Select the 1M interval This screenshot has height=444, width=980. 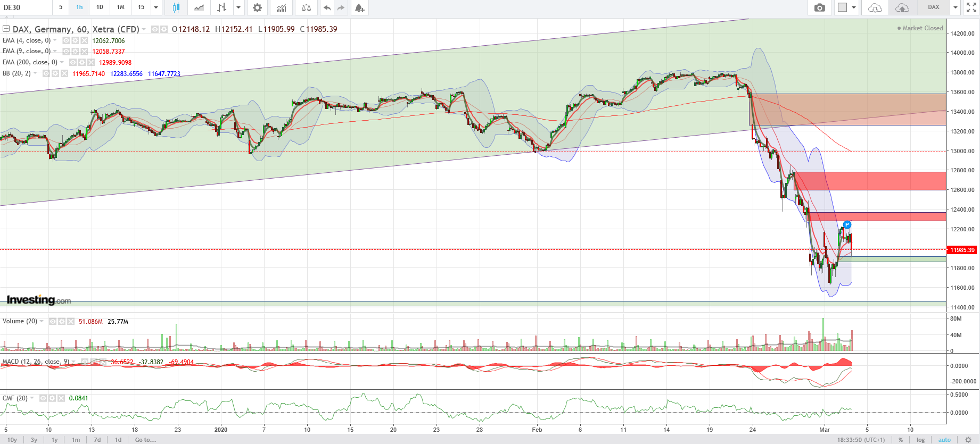coord(121,7)
